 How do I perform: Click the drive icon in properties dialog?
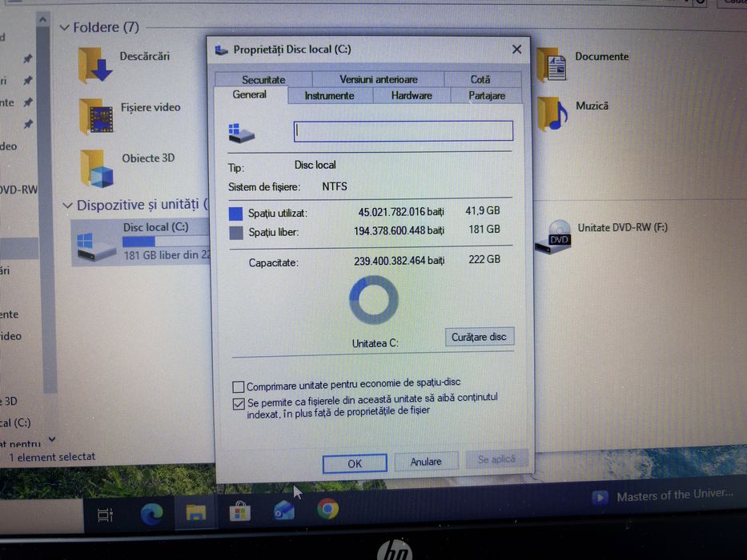(x=242, y=133)
